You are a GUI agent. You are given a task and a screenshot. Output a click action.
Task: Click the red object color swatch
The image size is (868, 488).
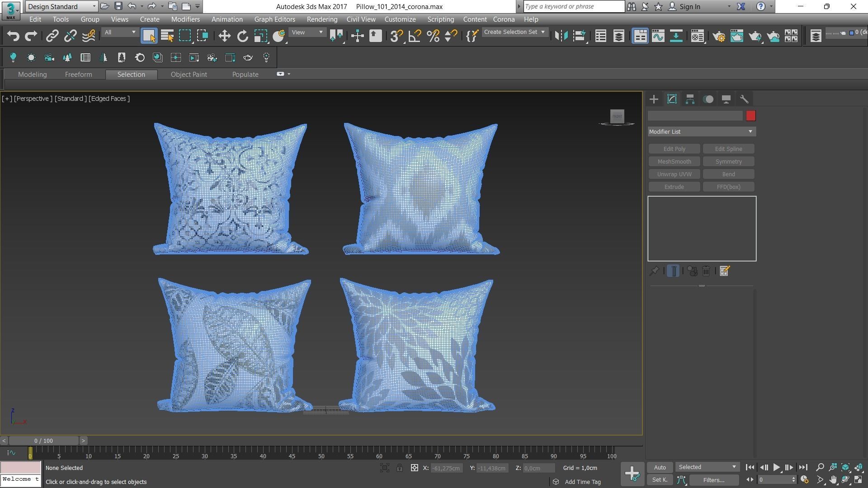click(750, 116)
